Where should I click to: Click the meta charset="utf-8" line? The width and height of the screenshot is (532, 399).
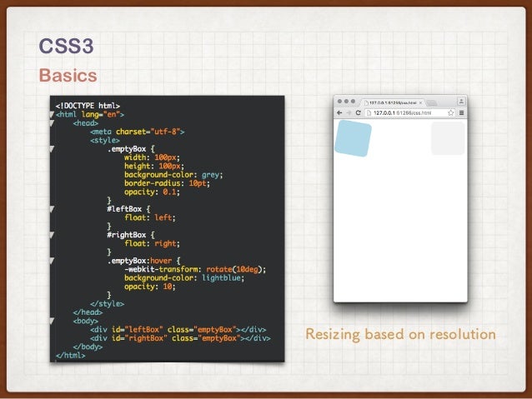coord(138,132)
